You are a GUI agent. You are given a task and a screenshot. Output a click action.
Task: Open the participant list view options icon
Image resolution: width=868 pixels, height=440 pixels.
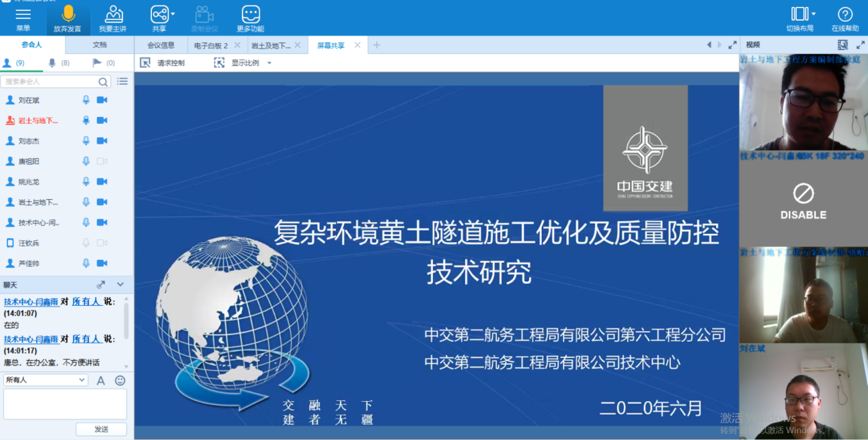pos(122,81)
